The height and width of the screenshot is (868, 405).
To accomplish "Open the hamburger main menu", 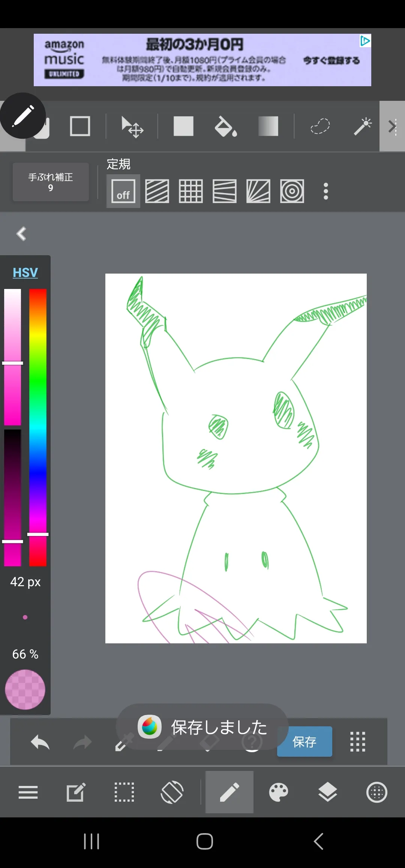I will click(x=28, y=792).
